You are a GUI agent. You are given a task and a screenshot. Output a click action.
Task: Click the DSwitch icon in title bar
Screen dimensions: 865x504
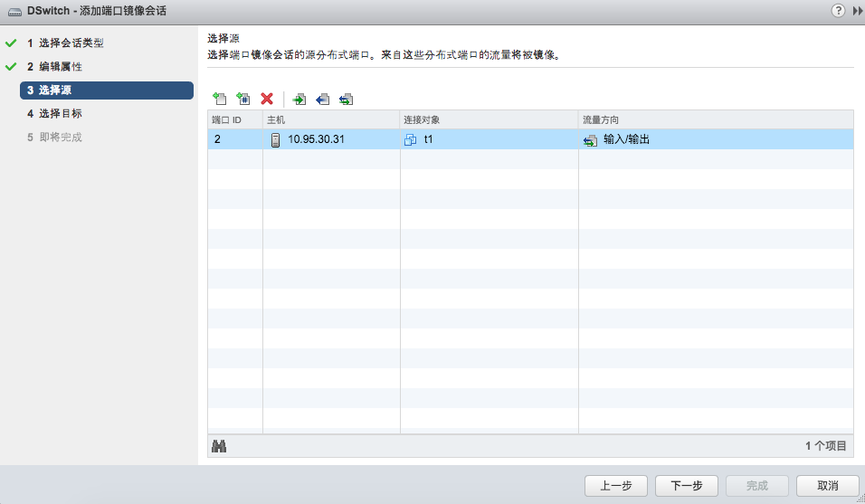[x=14, y=12]
